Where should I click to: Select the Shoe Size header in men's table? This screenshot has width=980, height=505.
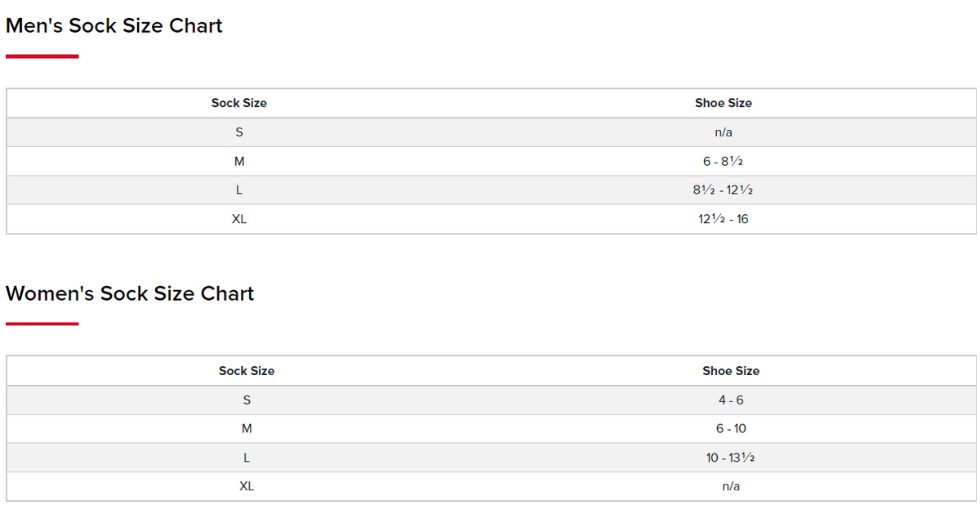(x=724, y=103)
